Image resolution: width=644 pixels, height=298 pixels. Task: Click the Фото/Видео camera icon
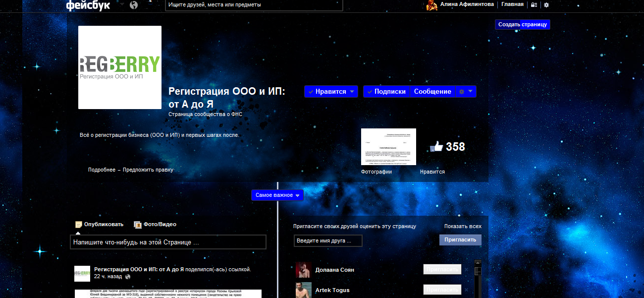tap(138, 225)
